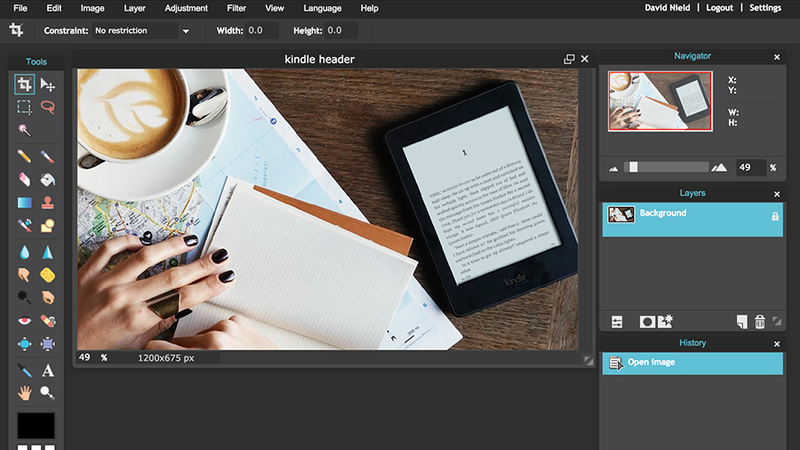This screenshot has height=450, width=800.
Task: Select the Crop tool in Tools panel
Action: click(x=24, y=85)
